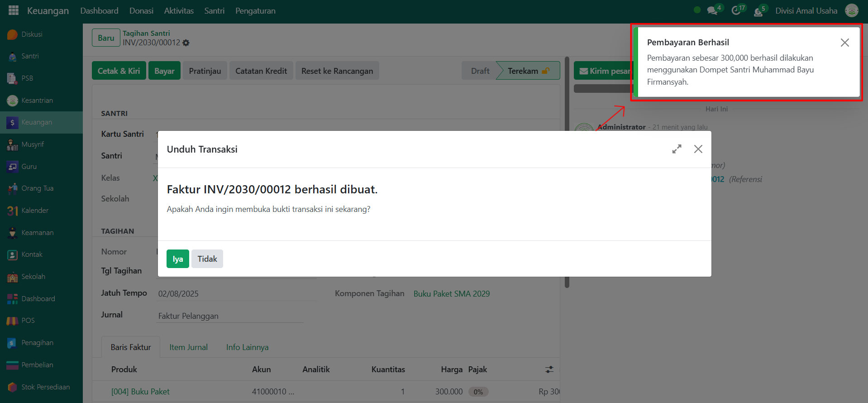This screenshot has width=868, height=403.
Task: Open column options toggle in invoice lines table
Action: click(x=549, y=369)
